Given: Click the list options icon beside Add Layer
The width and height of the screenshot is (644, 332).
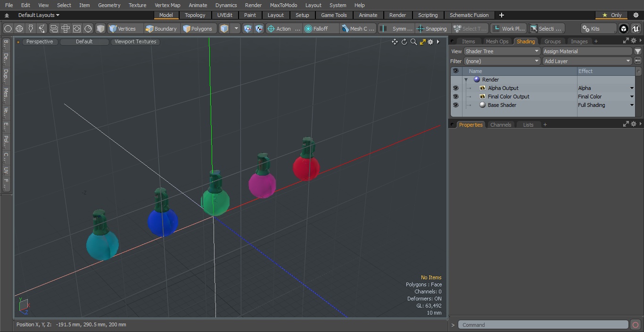Looking at the screenshot, I should coord(638,61).
